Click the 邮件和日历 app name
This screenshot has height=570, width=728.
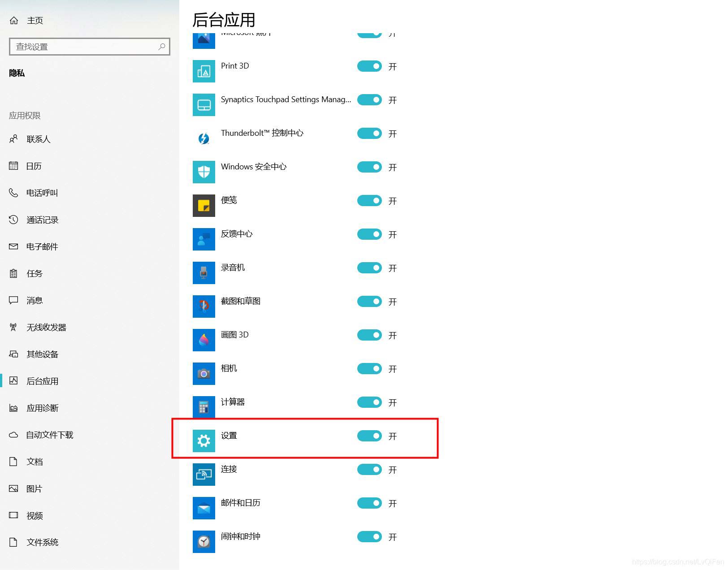coord(241,503)
